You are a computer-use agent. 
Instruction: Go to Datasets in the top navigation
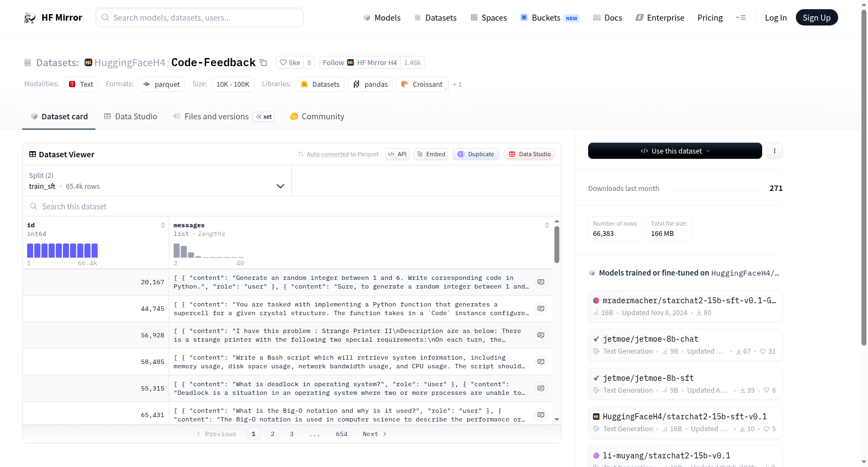click(436, 18)
